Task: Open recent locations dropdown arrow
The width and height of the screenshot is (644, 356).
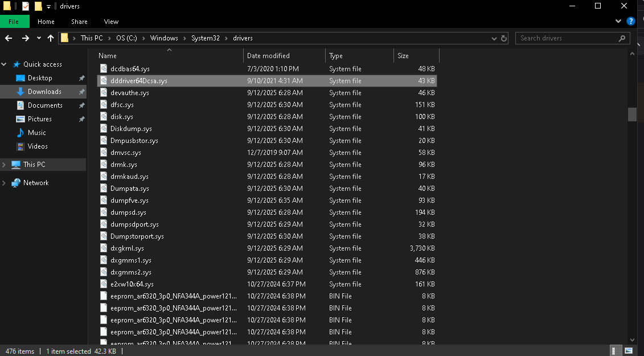Action: point(39,38)
